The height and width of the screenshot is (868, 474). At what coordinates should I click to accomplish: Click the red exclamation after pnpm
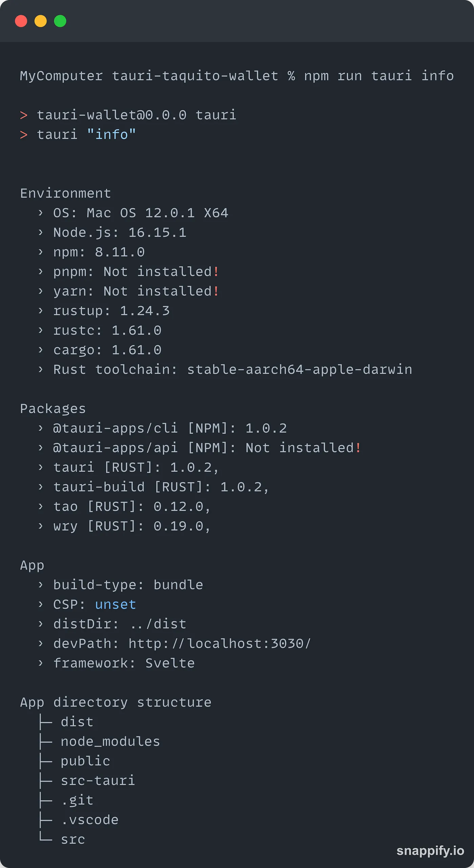[x=216, y=272]
